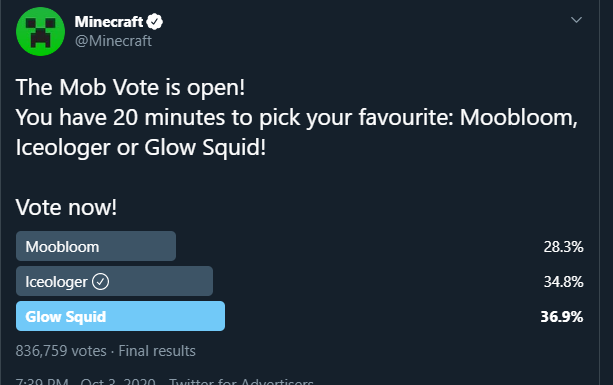This screenshot has height=385, width=613.
Task: Select the Iceologer poll option bar
Action: tap(115, 281)
